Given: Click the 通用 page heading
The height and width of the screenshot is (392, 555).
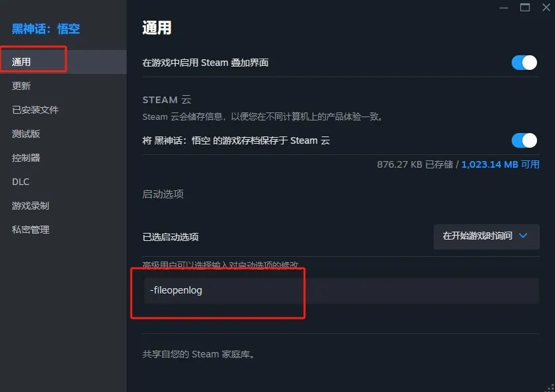Looking at the screenshot, I should click(x=157, y=27).
